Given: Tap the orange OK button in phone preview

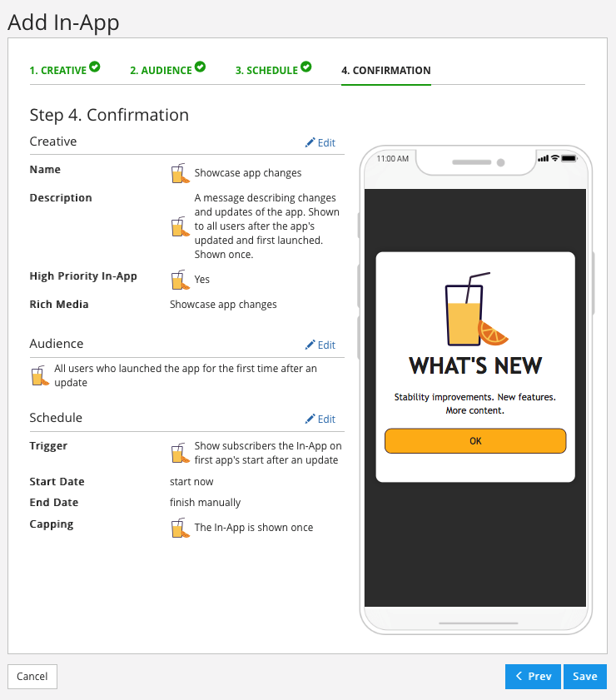Looking at the screenshot, I should tap(475, 441).
